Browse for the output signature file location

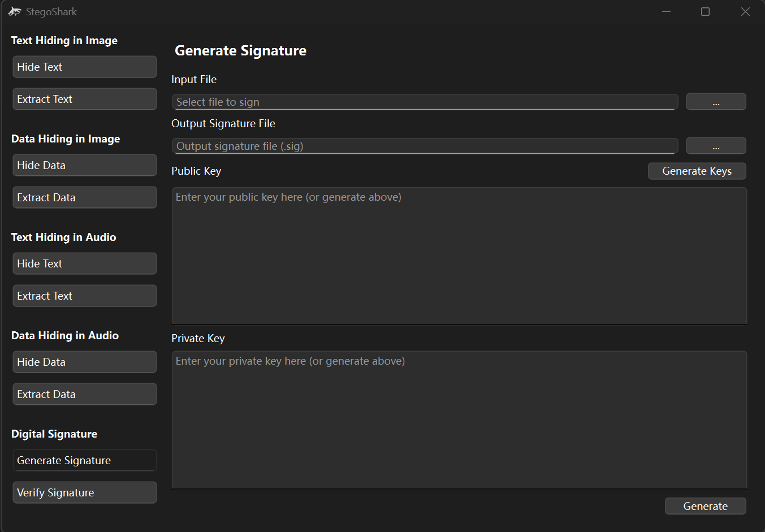[716, 146]
